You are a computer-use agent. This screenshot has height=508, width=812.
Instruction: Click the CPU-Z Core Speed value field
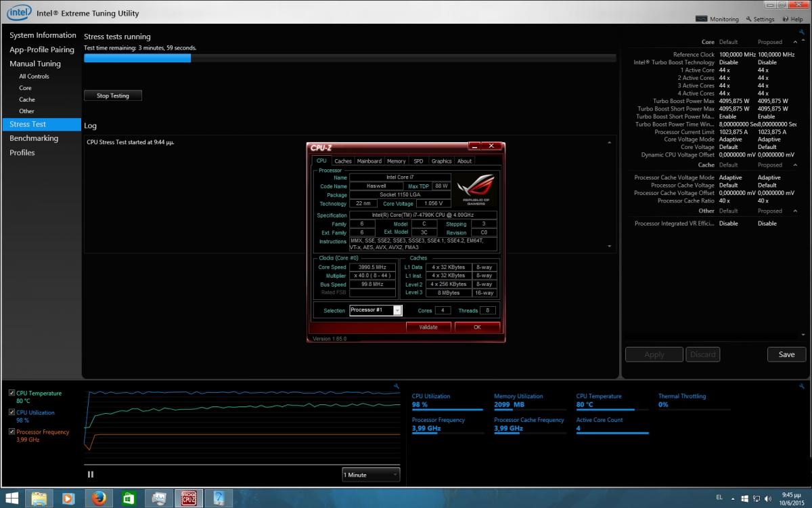coord(373,268)
